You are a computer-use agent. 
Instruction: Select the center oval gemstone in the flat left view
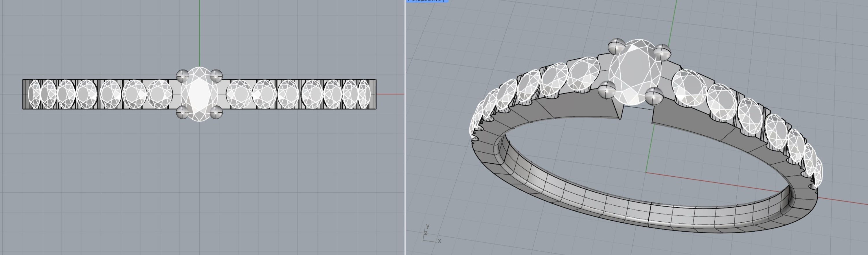tap(199, 94)
